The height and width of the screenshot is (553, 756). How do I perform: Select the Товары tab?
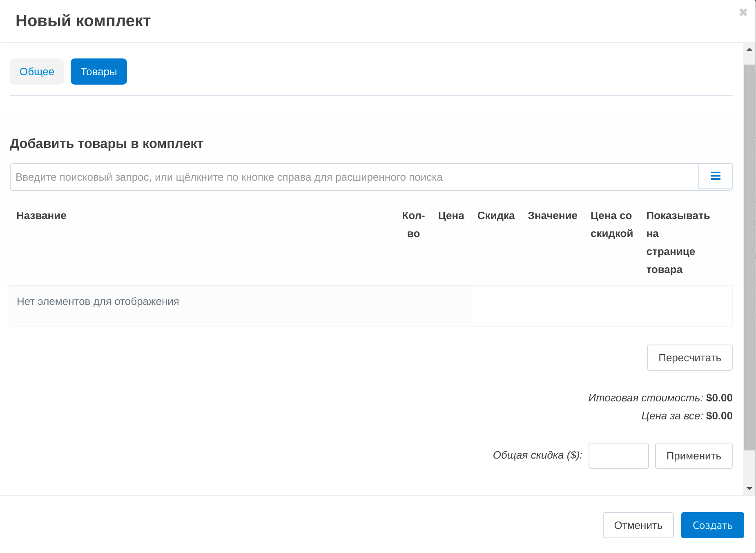click(98, 72)
